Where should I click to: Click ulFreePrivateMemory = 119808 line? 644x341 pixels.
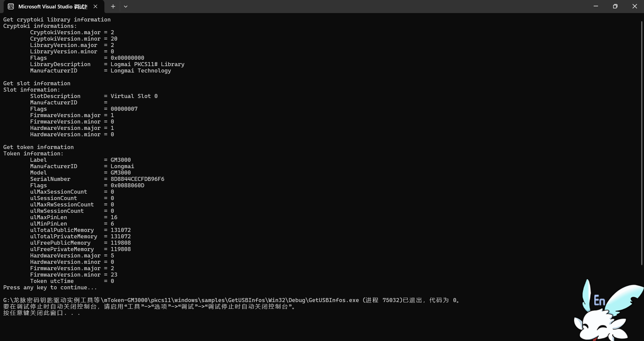pos(81,249)
